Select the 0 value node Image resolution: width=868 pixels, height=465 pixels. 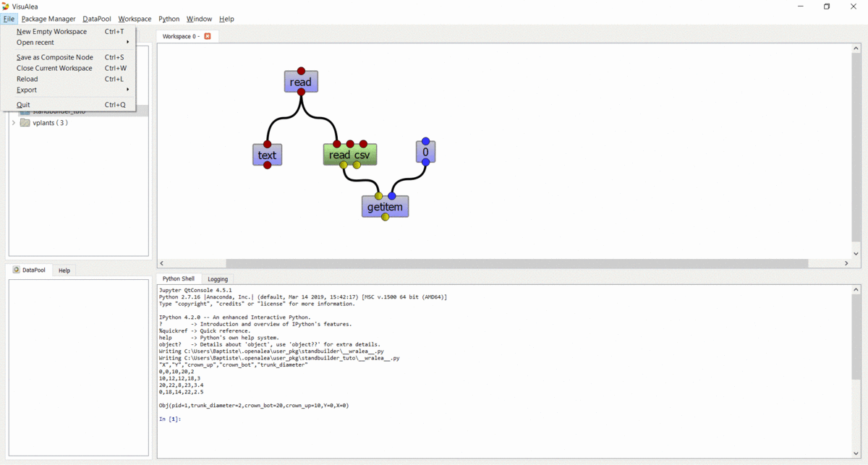[425, 152]
